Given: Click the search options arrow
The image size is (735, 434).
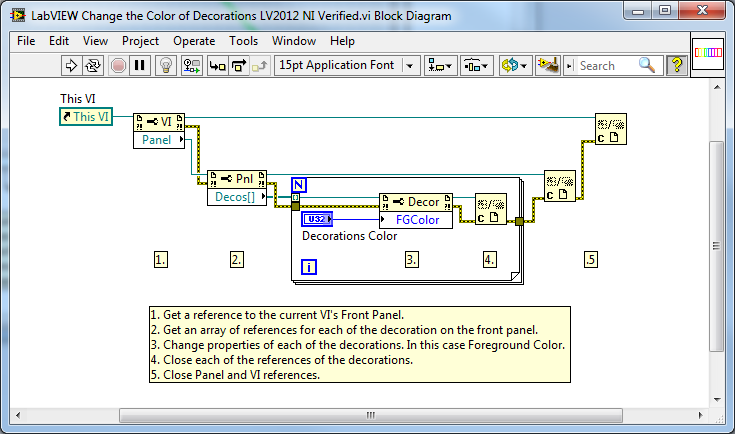Looking at the screenshot, I should 569,66.
